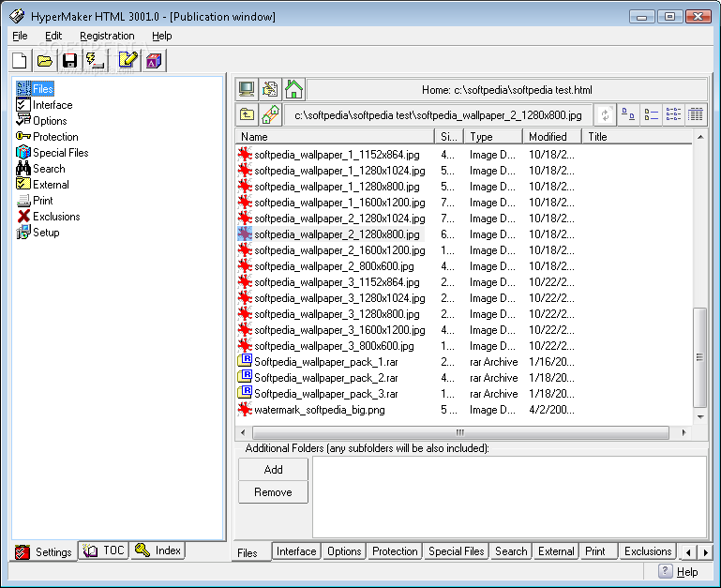Click the purple cube toolbar icon
This screenshot has height=588, width=721.
[154, 61]
